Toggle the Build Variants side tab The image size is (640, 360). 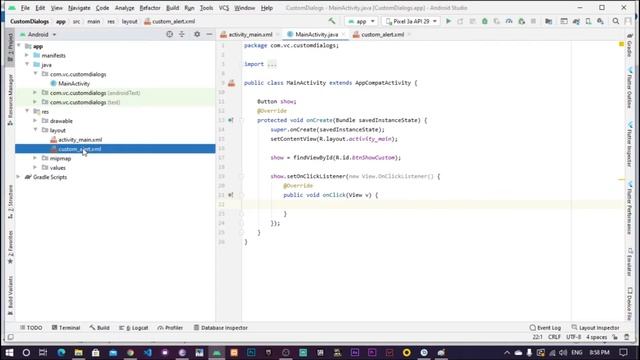(10, 295)
